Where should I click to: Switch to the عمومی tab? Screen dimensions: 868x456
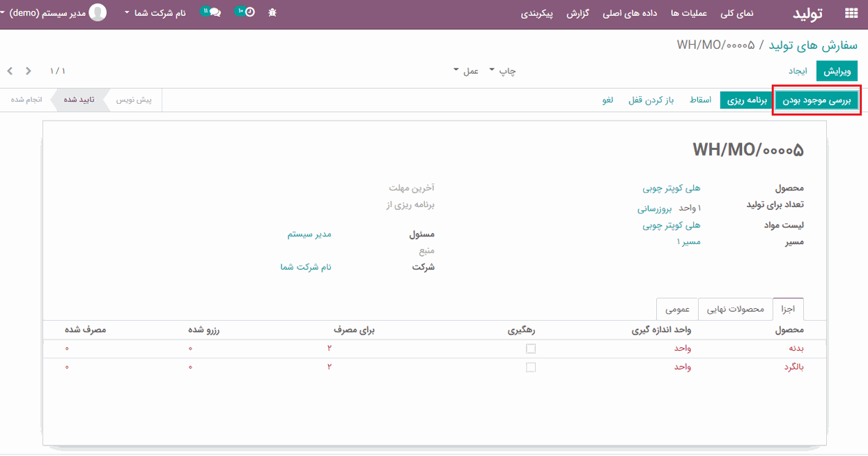pos(678,309)
